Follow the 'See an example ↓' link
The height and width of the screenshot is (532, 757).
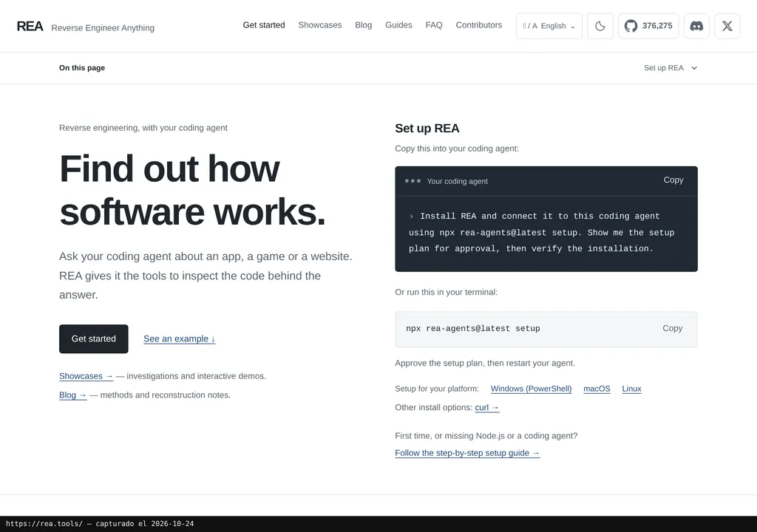pyautogui.click(x=179, y=339)
